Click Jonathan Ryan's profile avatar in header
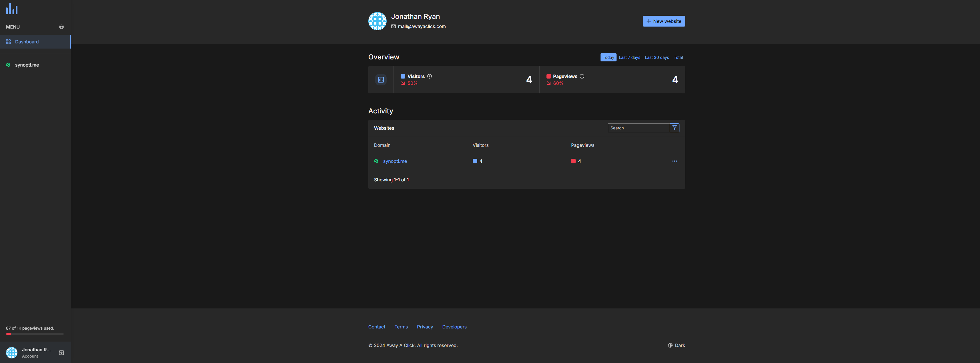980x363 pixels. coord(377,21)
